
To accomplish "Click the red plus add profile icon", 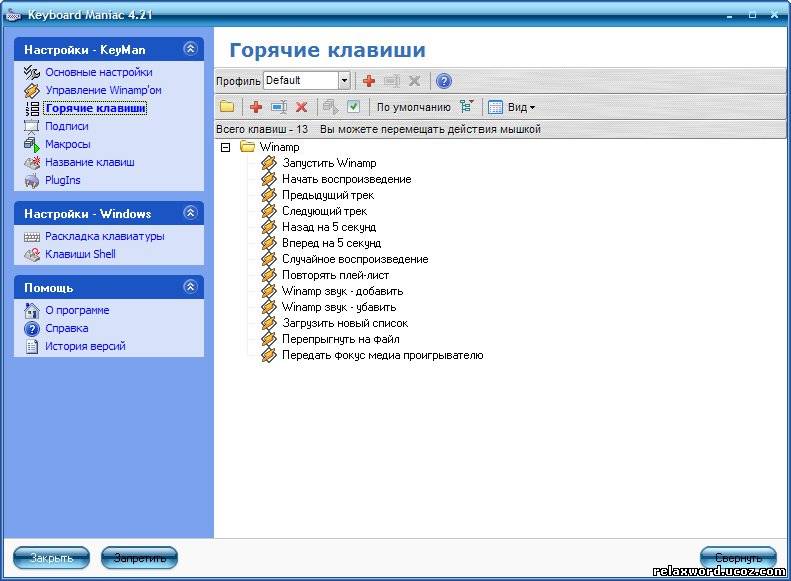I will point(369,81).
